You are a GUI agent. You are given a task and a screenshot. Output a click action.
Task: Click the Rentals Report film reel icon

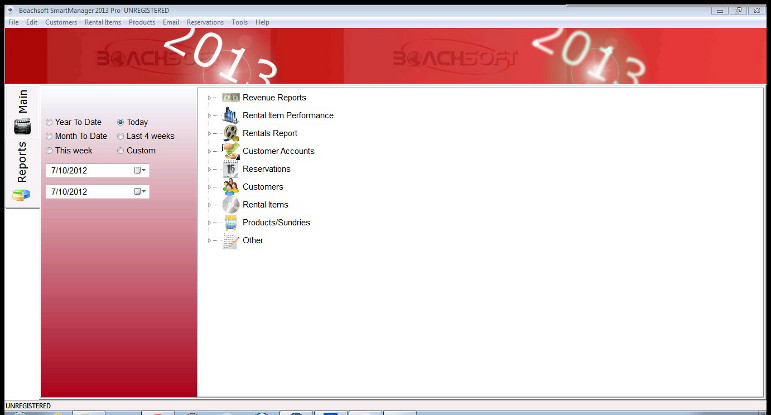231,133
